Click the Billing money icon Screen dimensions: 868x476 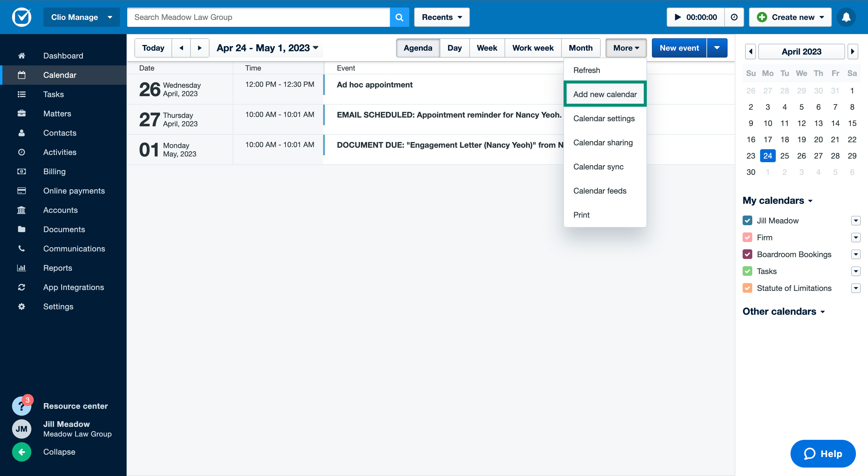point(22,171)
